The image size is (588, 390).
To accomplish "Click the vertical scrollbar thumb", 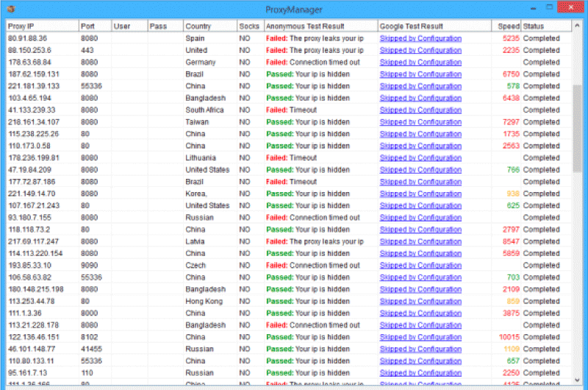I will click(x=577, y=130).
